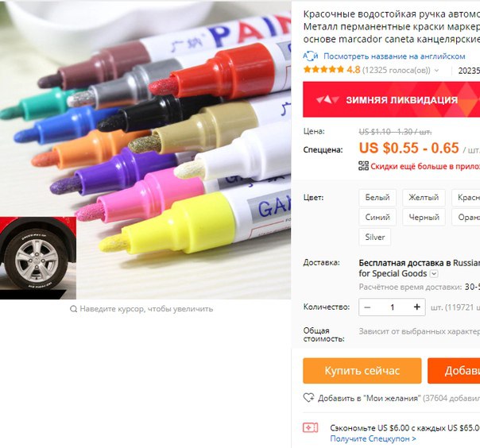Click the magnifier icon under product image

pyautogui.click(x=73, y=309)
